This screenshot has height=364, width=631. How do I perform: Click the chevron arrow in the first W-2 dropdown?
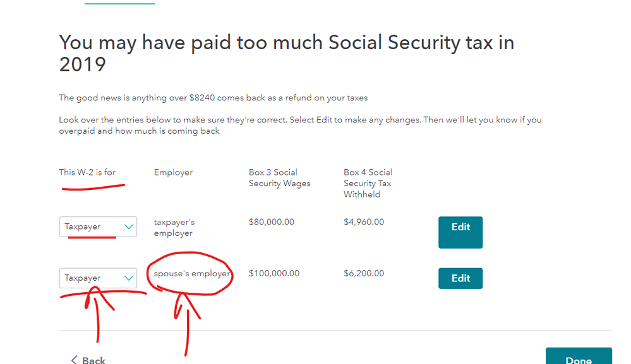coord(129,226)
